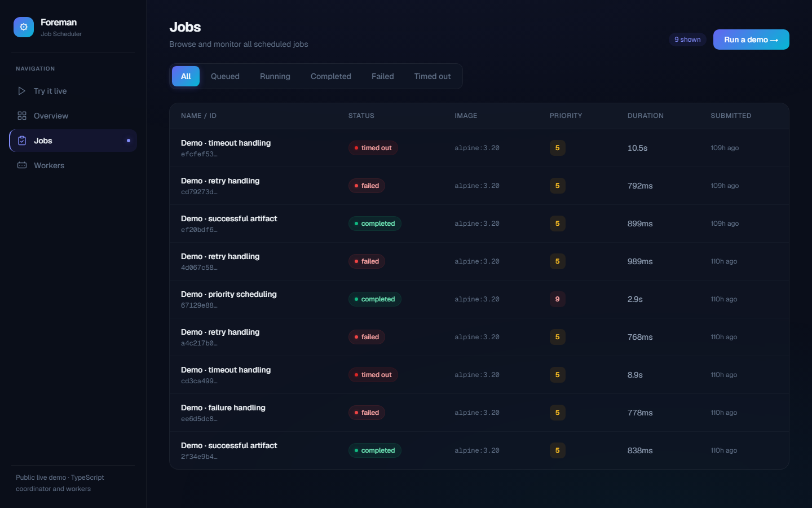Open job with ID 4d067c58

point(479,261)
